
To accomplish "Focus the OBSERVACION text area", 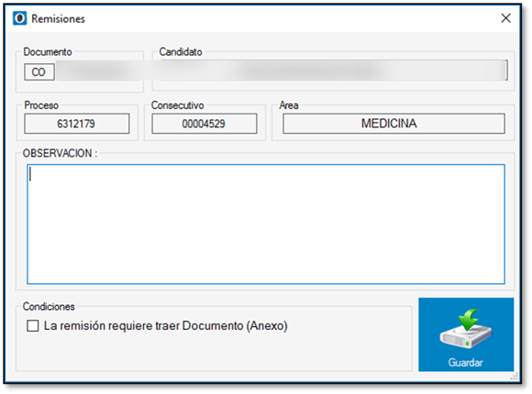I will [x=266, y=224].
